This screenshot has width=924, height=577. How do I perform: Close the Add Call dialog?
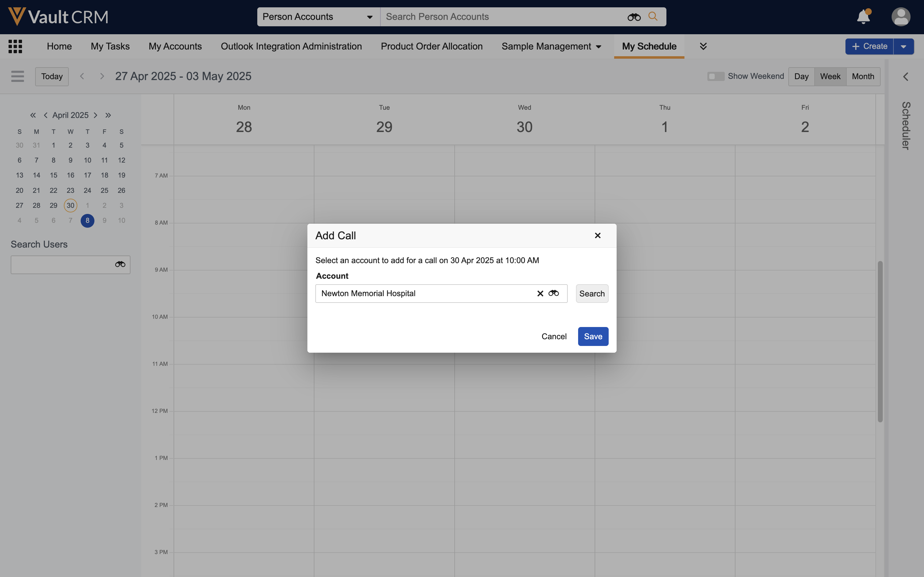point(597,235)
